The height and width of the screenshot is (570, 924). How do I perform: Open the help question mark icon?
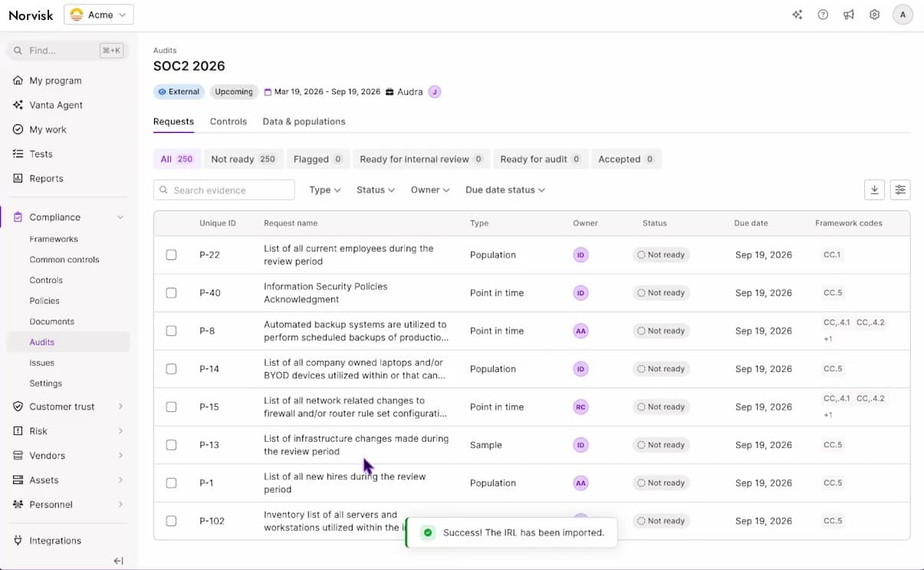(823, 15)
